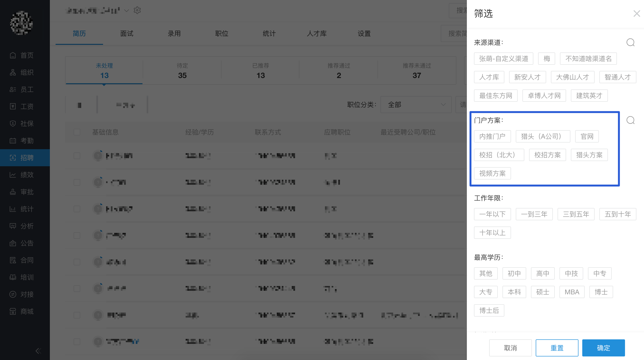Toggle the 视频方案 filter tag
Image resolution: width=644 pixels, height=360 pixels.
click(x=492, y=173)
